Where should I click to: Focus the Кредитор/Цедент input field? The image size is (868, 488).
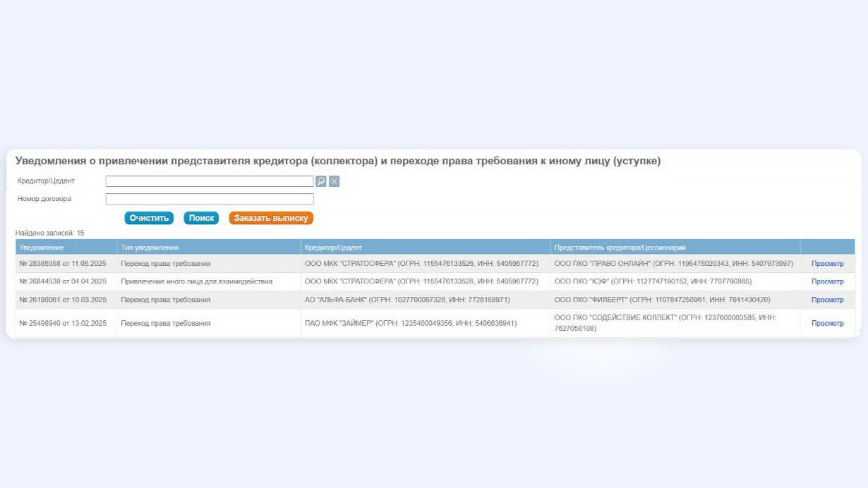209,181
